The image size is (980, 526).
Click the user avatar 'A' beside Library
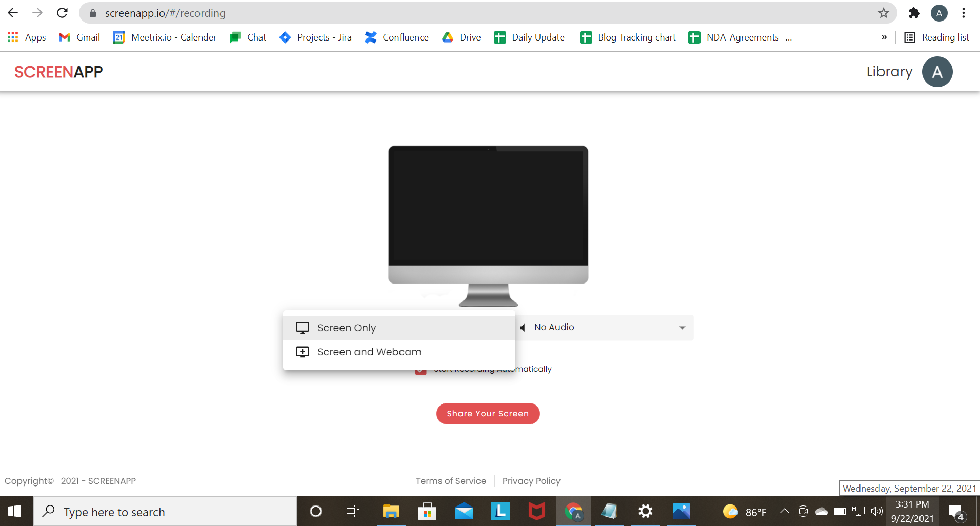click(937, 72)
